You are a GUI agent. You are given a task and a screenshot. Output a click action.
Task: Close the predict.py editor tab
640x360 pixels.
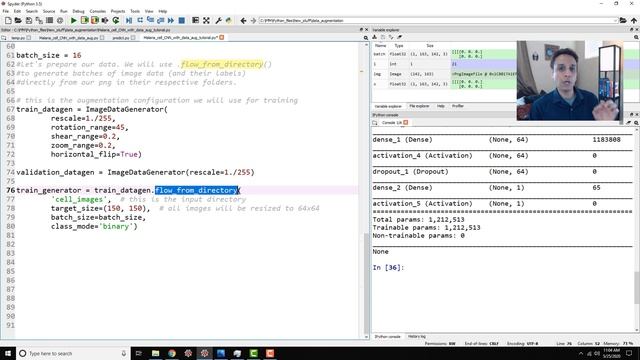click(133, 38)
